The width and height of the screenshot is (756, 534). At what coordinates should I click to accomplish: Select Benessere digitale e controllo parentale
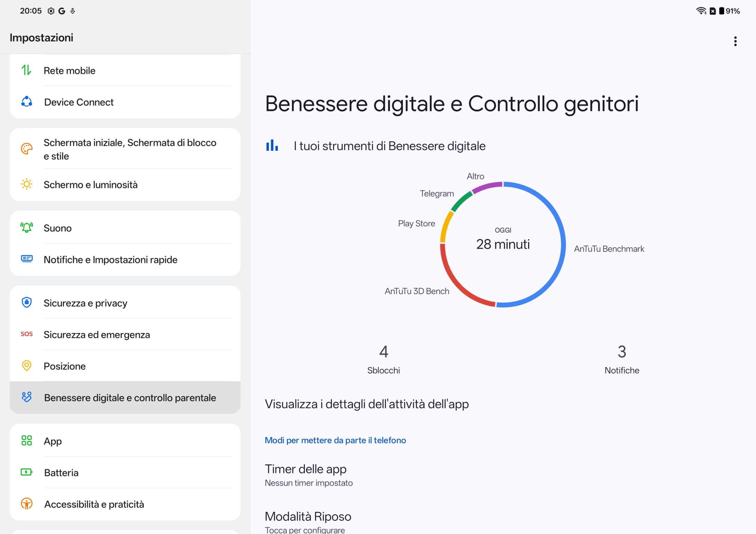click(130, 397)
